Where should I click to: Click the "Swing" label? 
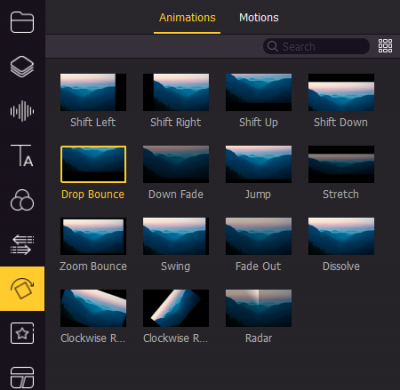(x=176, y=266)
